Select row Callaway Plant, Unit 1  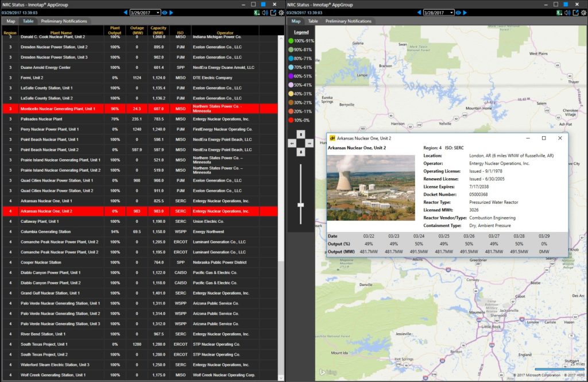140,221
